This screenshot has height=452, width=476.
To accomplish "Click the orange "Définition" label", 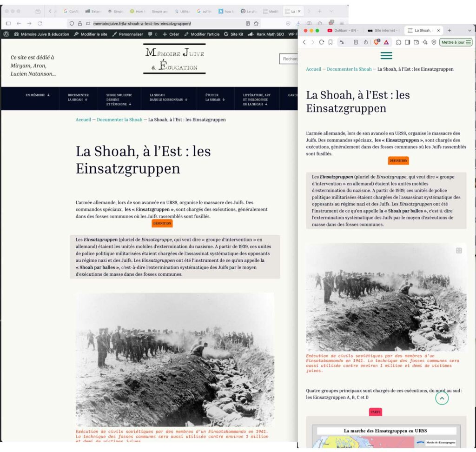I will [x=162, y=223].
